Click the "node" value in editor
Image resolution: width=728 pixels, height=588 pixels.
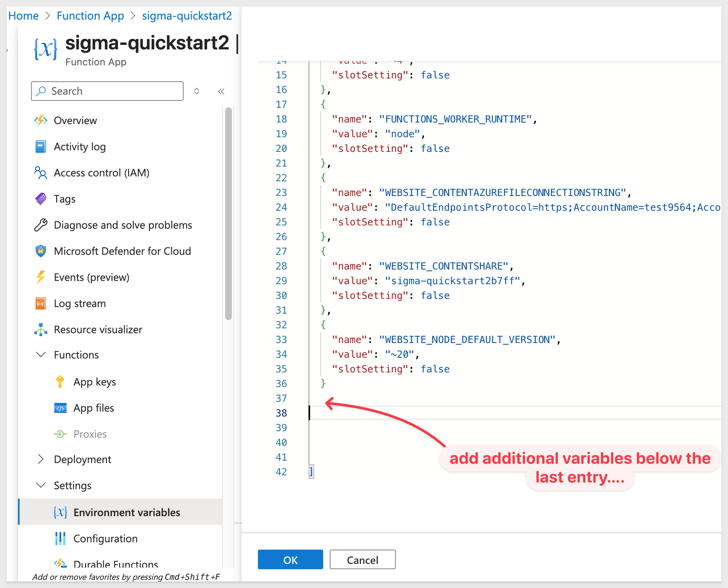pos(403,134)
